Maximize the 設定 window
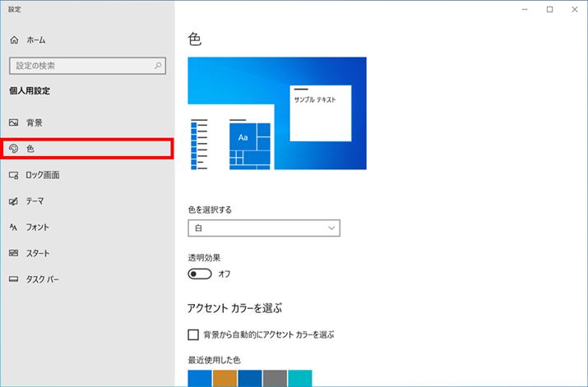 point(549,9)
